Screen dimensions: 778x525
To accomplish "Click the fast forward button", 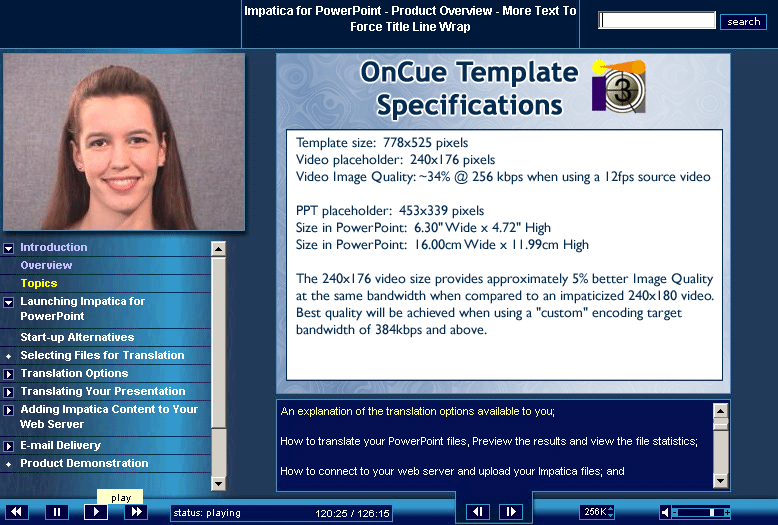I will coord(136,512).
